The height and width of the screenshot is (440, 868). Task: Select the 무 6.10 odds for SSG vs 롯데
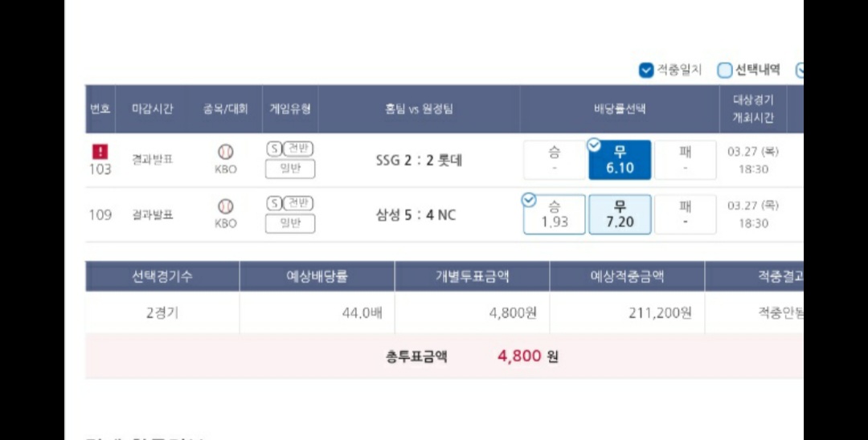(x=620, y=160)
